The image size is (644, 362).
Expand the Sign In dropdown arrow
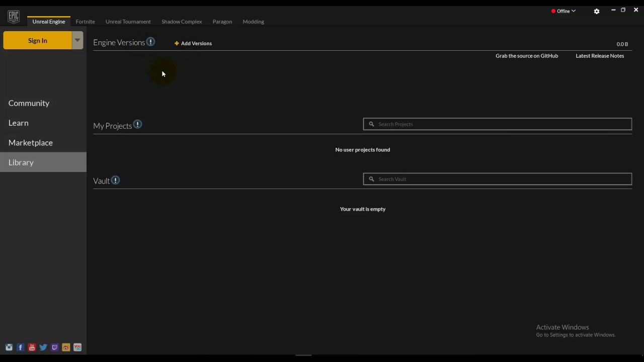pos(77,40)
